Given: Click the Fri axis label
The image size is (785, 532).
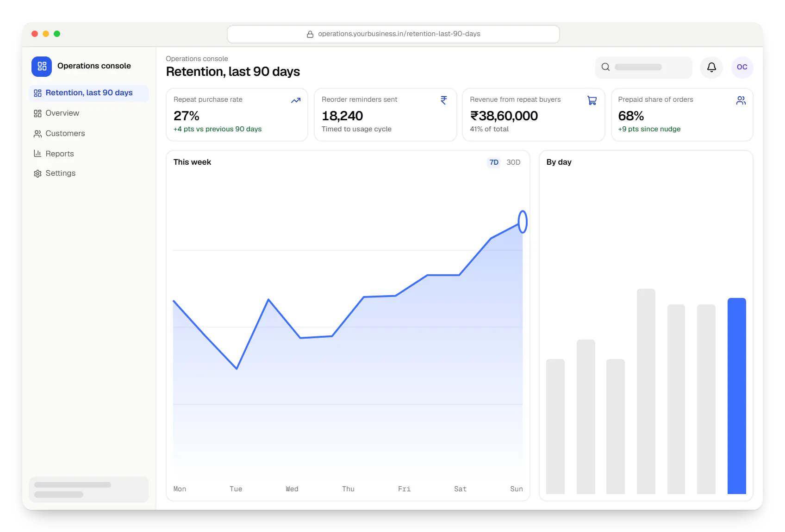Looking at the screenshot, I should (404, 489).
